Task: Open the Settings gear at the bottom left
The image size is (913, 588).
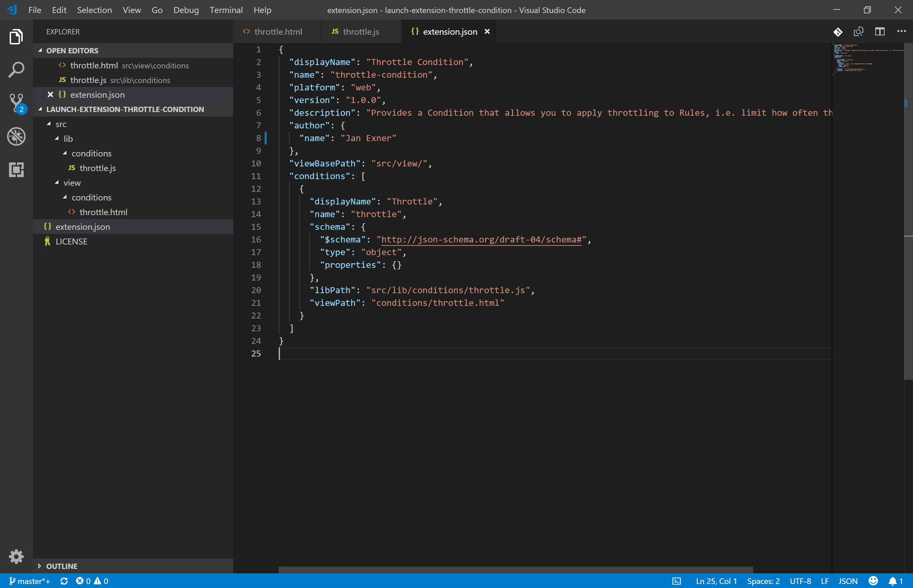Action: point(16,557)
